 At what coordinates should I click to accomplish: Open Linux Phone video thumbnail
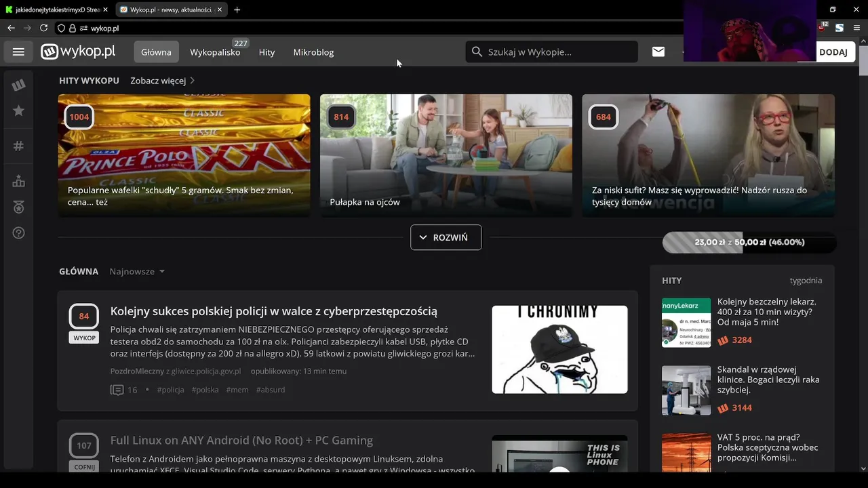pos(559,453)
